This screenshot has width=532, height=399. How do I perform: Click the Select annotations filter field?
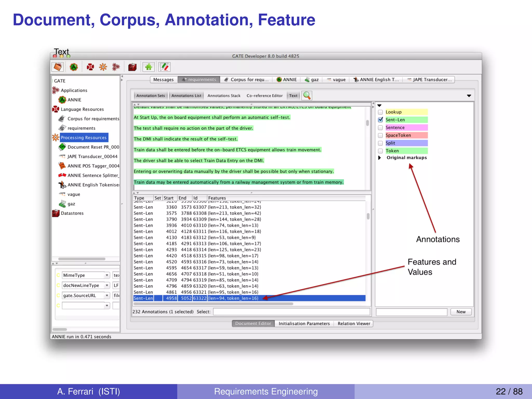291,312
